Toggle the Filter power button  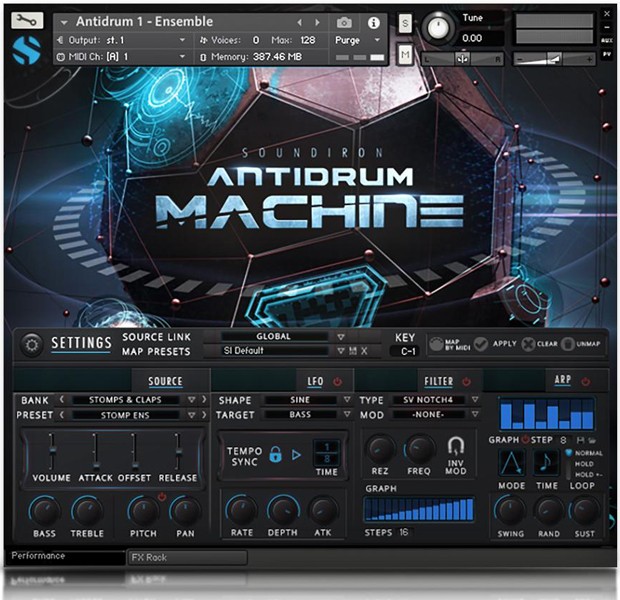pyautogui.click(x=466, y=381)
